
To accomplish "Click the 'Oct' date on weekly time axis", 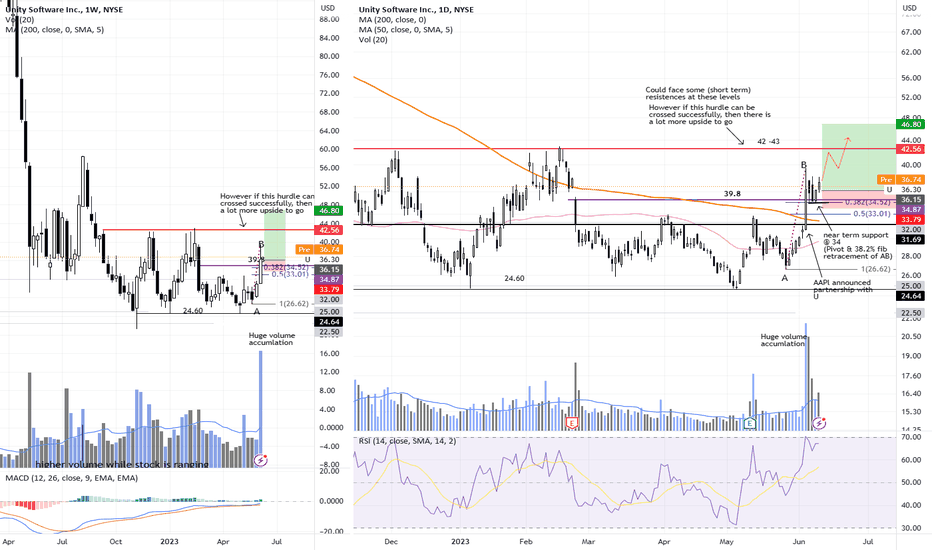I will click(x=115, y=542).
